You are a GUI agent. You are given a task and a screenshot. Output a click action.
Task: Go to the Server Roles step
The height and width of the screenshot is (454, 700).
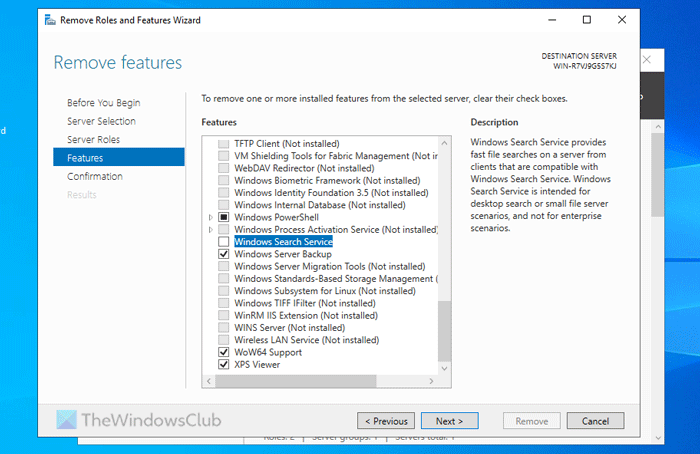pos(93,140)
